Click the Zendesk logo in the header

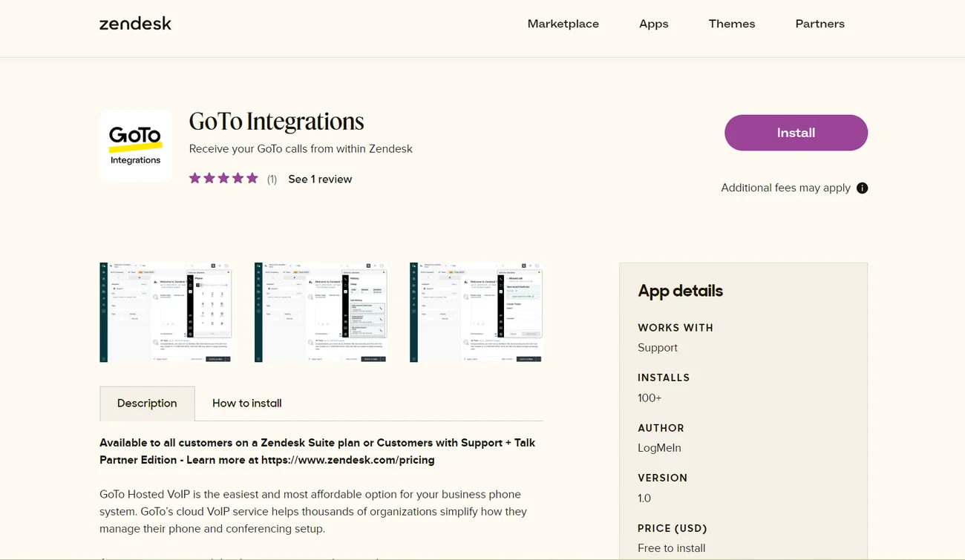(x=135, y=24)
